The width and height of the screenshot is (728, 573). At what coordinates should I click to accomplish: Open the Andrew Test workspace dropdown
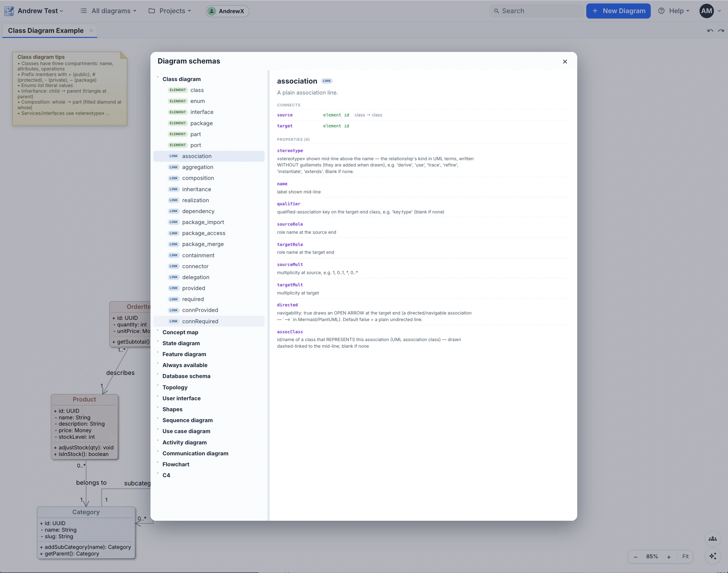(x=40, y=11)
